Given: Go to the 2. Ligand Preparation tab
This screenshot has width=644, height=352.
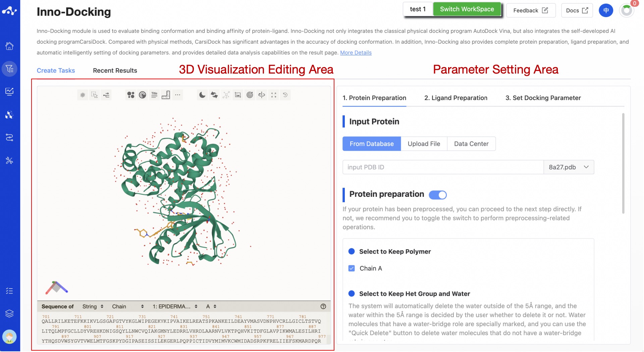Looking at the screenshot, I should [x=456, y=98].
